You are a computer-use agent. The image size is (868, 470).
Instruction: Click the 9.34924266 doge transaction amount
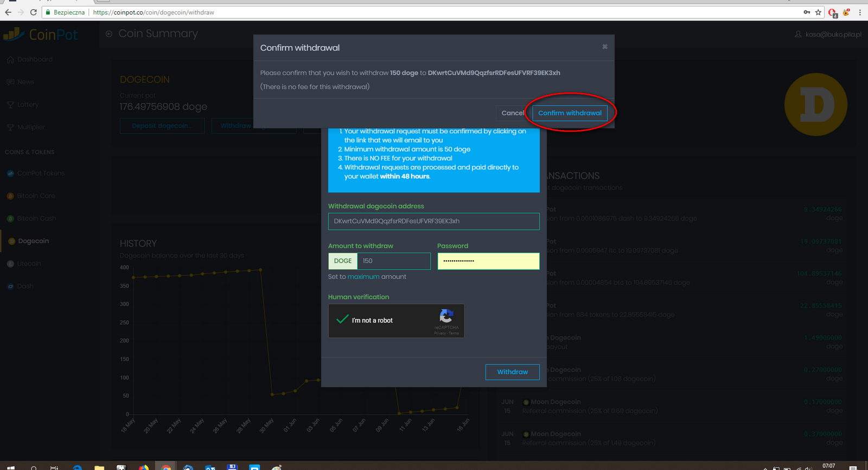click(x=822, y=209)
